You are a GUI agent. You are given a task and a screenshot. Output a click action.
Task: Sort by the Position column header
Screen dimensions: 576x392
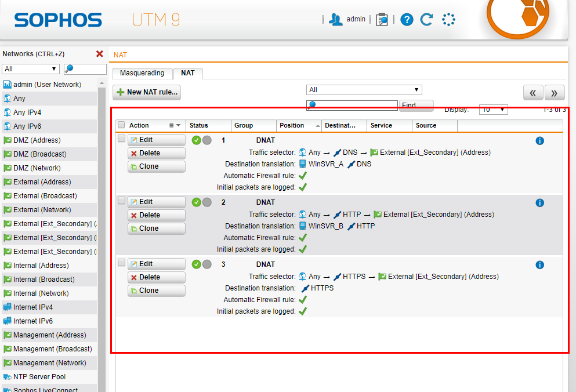tap(299, 125)
